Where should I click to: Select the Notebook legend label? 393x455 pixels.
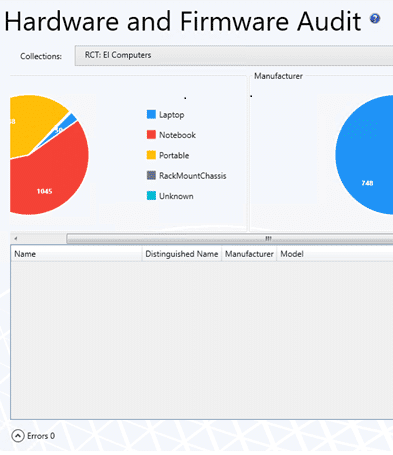[x=177, y=135]
